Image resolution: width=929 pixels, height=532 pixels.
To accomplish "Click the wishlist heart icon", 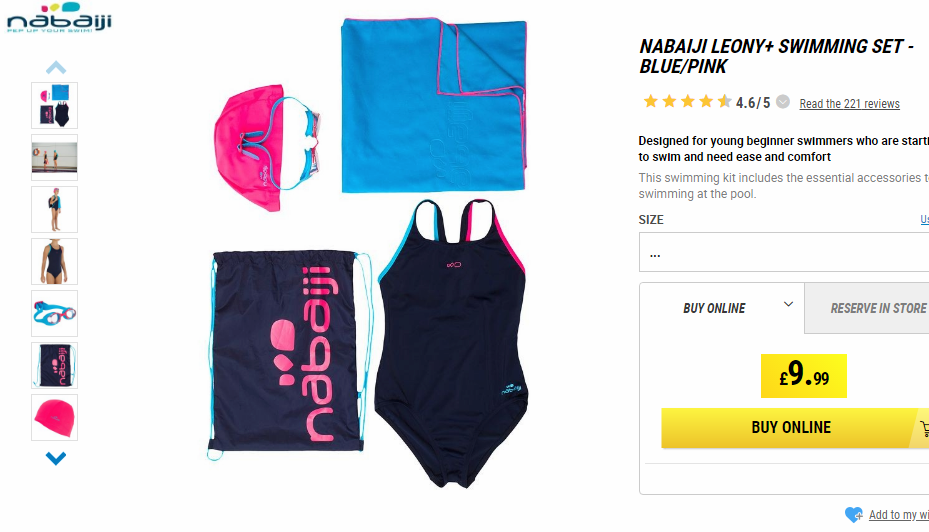I will tap(854, 515).
